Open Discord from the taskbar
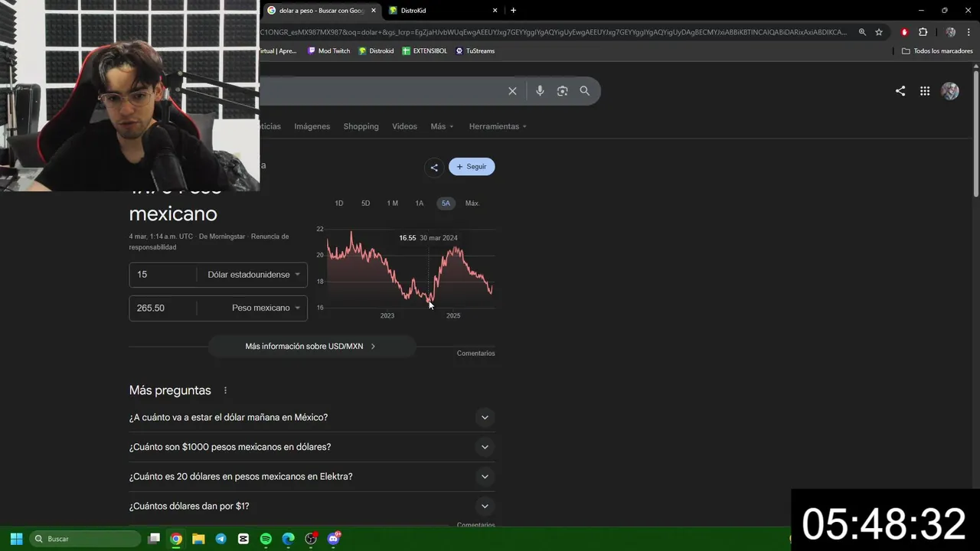This screenshot has height=551, width=980. tap(333, 539)
